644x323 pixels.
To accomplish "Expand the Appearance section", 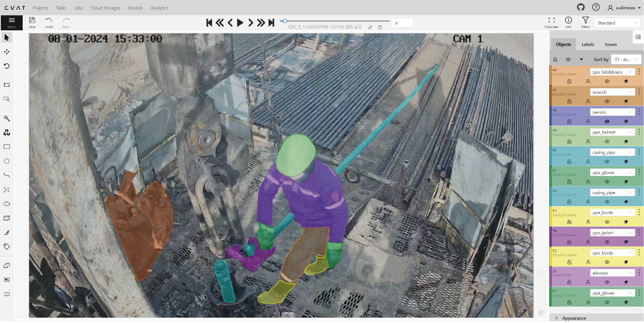I will coord(574,318).
